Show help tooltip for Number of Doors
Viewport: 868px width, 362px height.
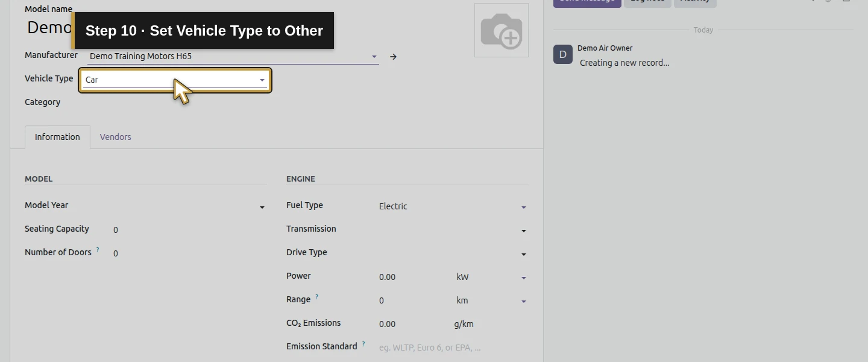coord(98,250)
